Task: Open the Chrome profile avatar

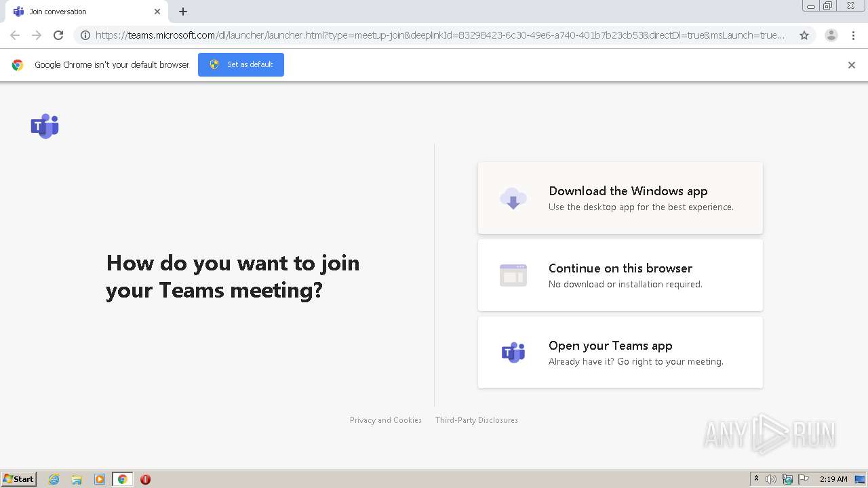Action: pos(831,35)
